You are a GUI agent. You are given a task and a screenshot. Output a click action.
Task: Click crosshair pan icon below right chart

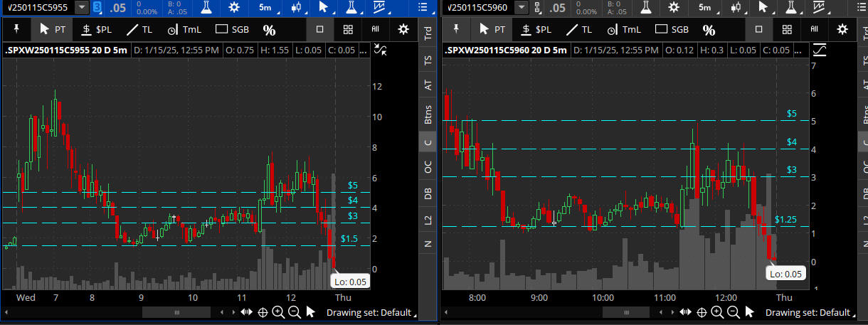(702, 312)
